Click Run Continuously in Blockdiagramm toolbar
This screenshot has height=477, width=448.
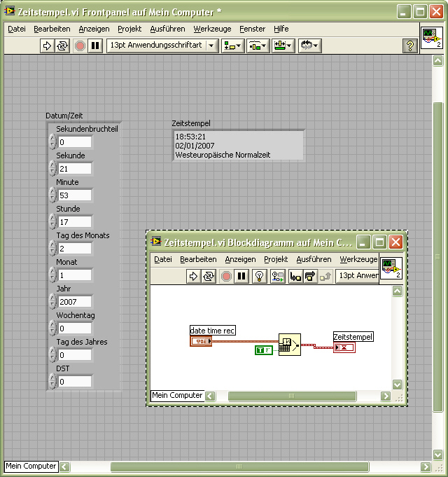(x=209, y=276)
